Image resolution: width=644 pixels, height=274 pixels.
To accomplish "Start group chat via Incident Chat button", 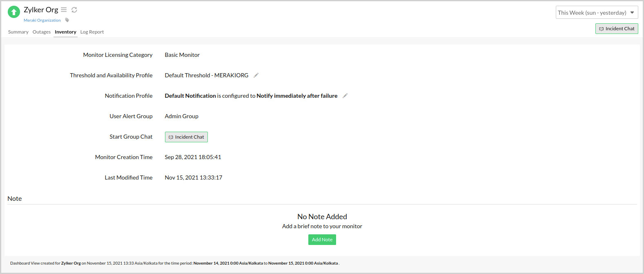I will 186,137.
